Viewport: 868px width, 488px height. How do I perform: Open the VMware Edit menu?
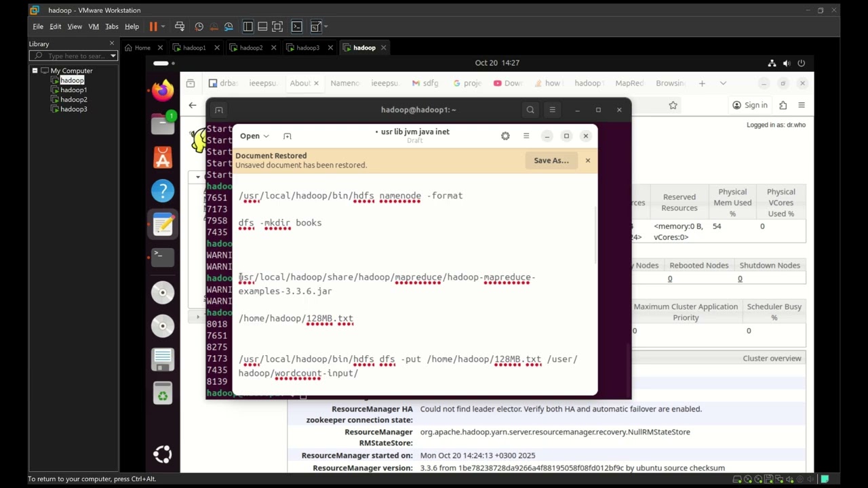click(x=56, y=26)
